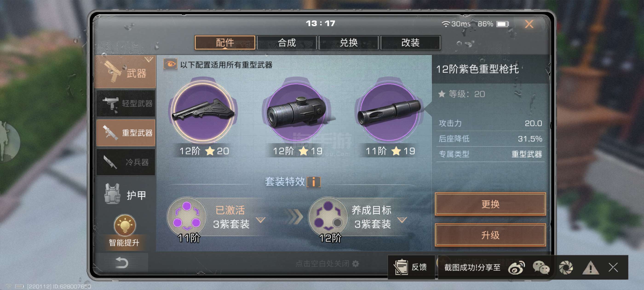Expand the 已激活 3紫套装 dropdown
The image size is (644, 290).
click(261, 220)
